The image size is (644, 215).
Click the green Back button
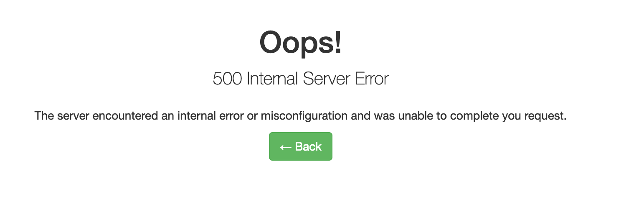pos(301,146)
